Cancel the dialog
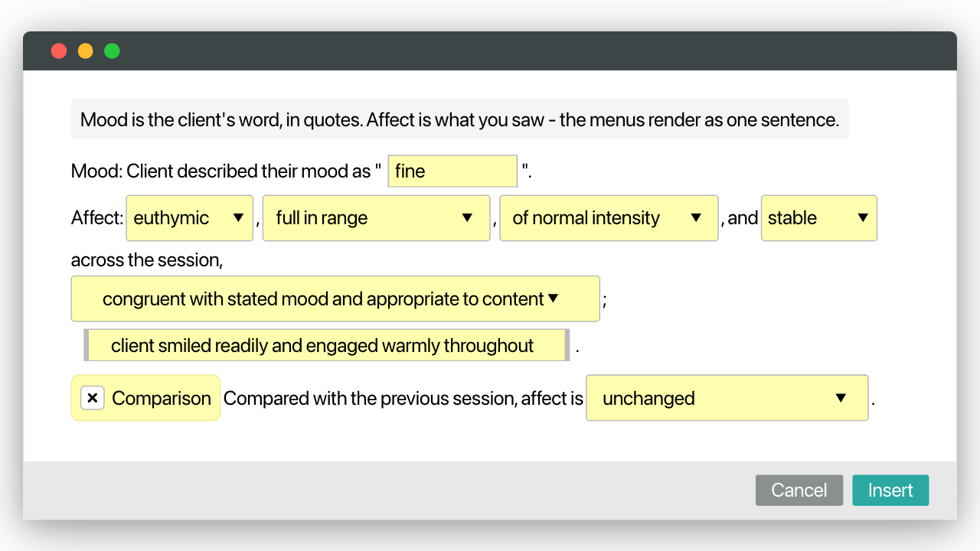This screenshot has height=551, width=980. pos(799,491)
